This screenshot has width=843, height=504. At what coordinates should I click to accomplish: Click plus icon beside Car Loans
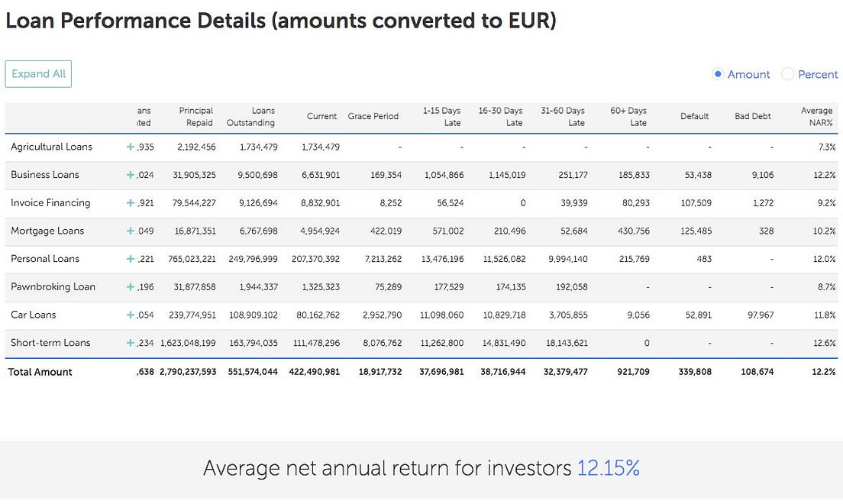(x=131, y=315)
